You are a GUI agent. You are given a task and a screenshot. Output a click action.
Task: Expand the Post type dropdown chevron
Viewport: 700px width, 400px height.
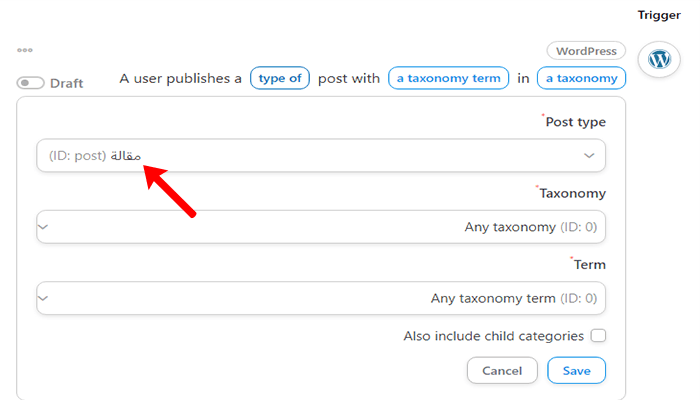pos(589,156)
